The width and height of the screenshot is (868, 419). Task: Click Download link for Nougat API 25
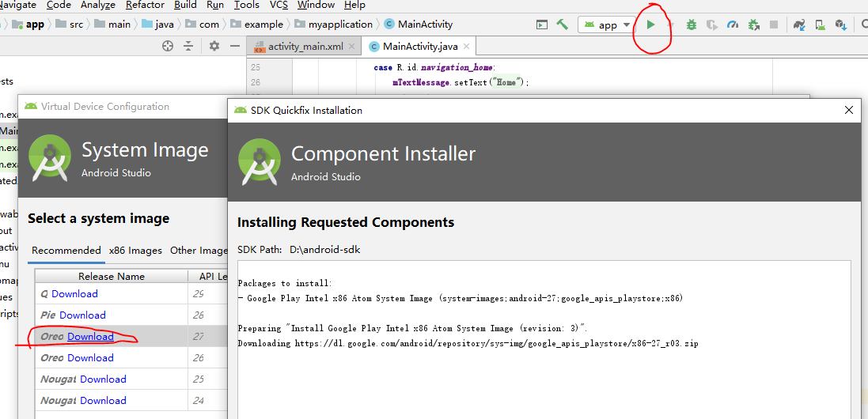coord(103,379)
